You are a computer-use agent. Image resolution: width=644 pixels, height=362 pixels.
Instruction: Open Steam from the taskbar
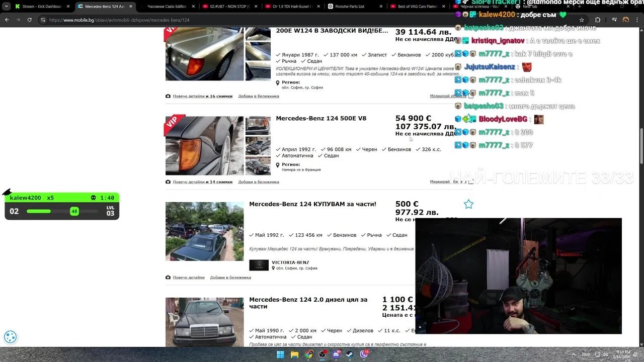(350, 354)
